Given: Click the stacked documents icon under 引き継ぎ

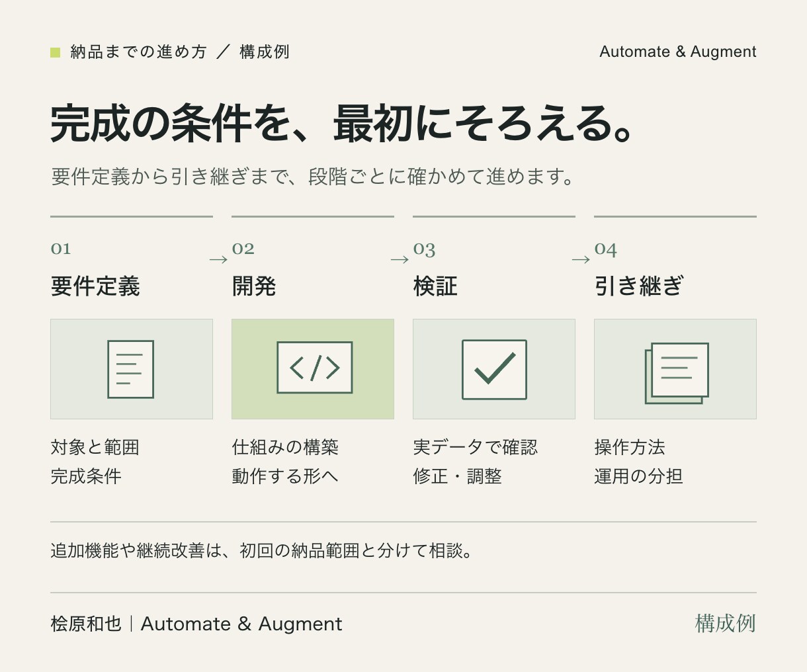Looking at the screenshot, I should coord(677,373).
